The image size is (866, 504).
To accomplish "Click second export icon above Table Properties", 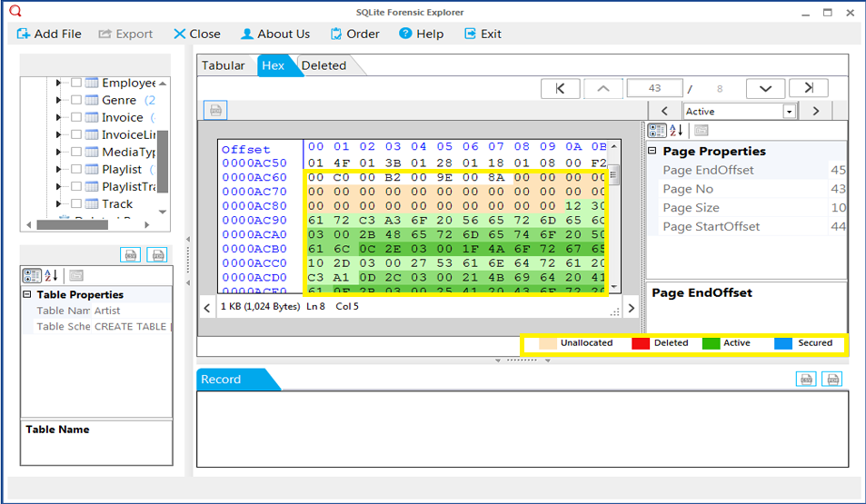I will pyautogui.click(x=157, y=255).
